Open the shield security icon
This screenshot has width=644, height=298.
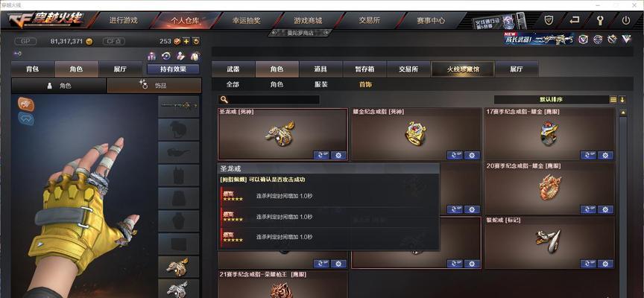[x=549, y=20]
